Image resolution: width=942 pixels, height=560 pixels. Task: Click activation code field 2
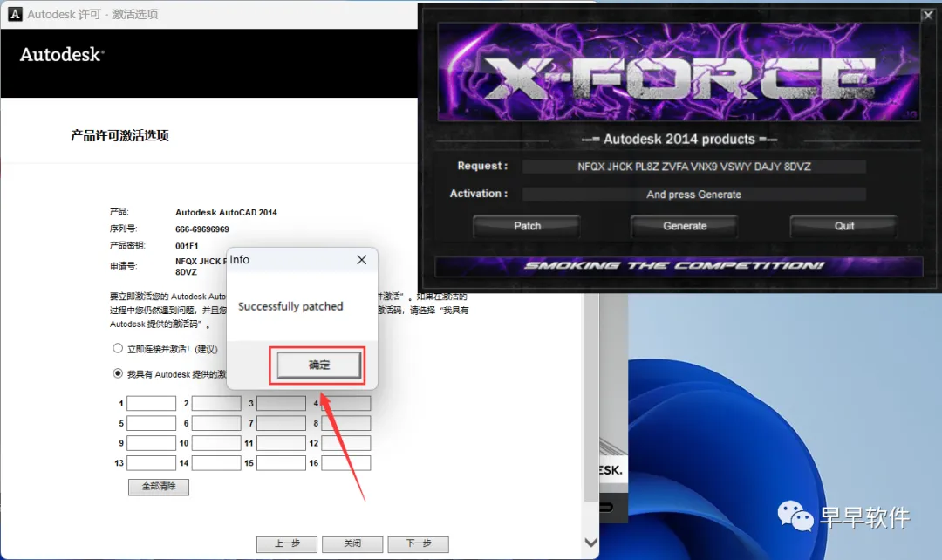tap(216, 403)
